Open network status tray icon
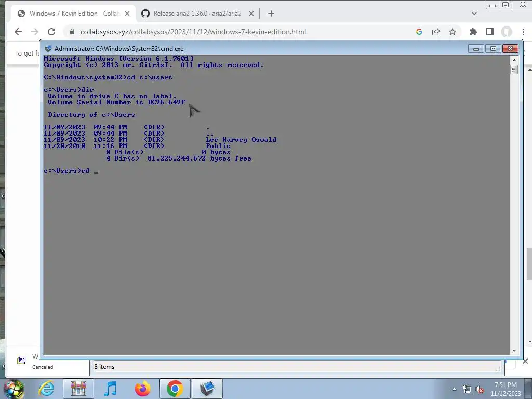 (467, 389)
